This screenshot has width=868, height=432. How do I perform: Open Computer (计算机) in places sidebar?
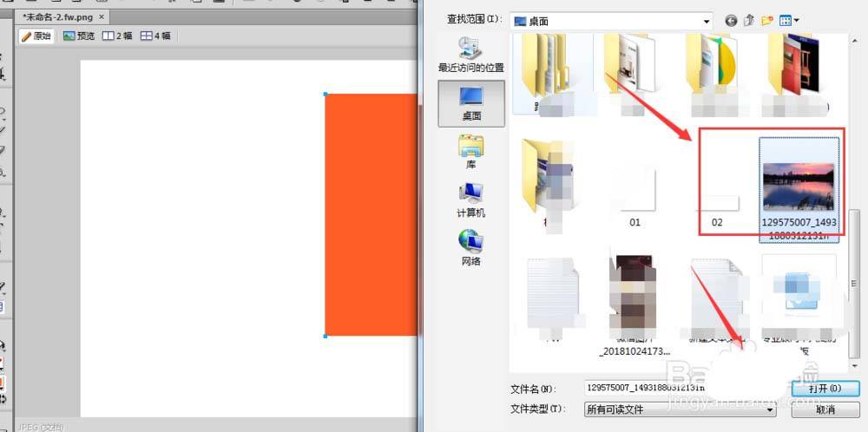(470, 200)
